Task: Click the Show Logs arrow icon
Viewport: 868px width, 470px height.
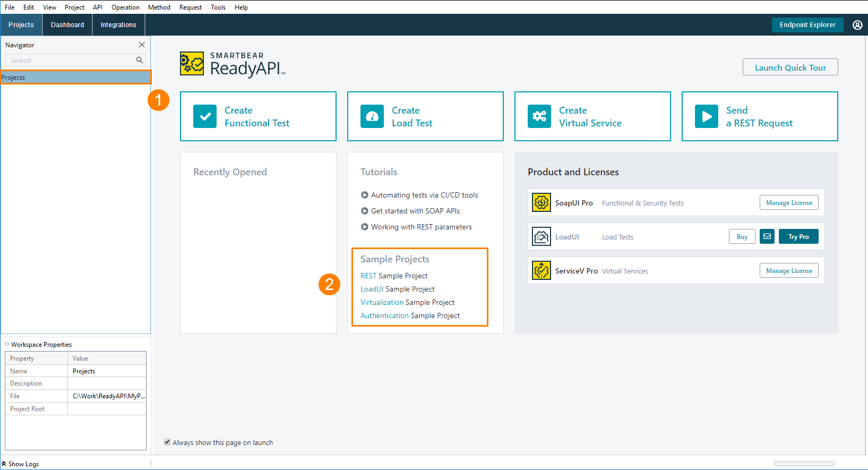Action: click(x=4, y=464)
